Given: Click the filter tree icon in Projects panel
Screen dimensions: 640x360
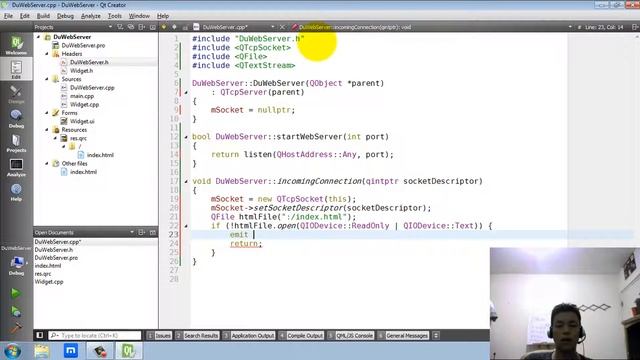Looking at the screenshot, I should click(x=120, y=27).
